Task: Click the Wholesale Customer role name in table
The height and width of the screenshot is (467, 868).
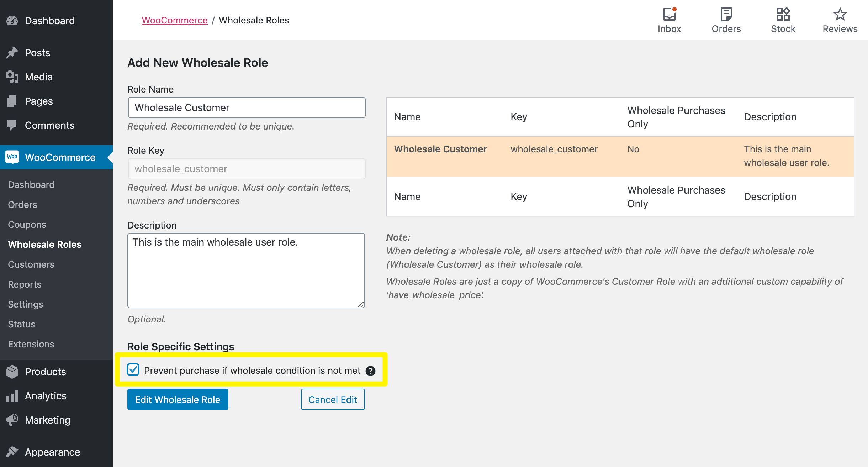Action: pos(440,149)
